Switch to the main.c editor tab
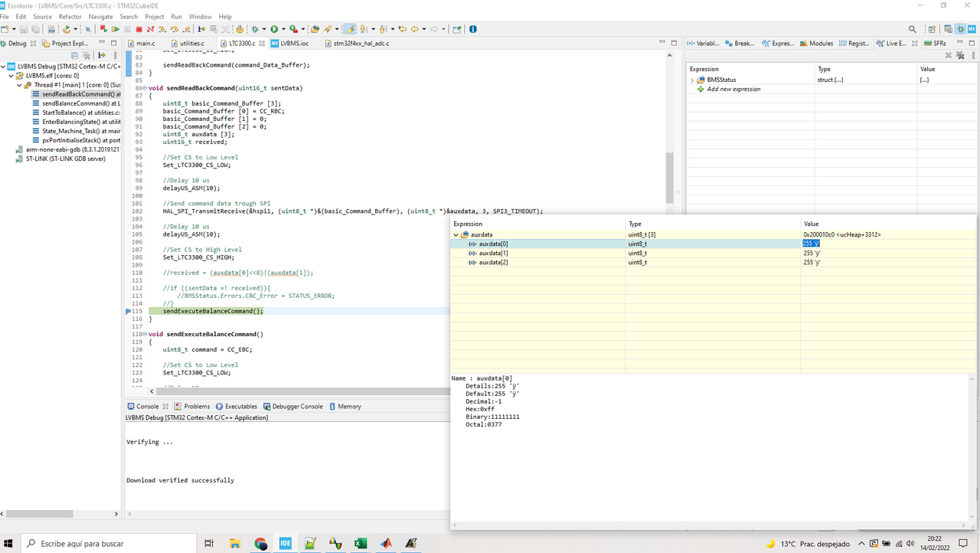 coord(145,44)
